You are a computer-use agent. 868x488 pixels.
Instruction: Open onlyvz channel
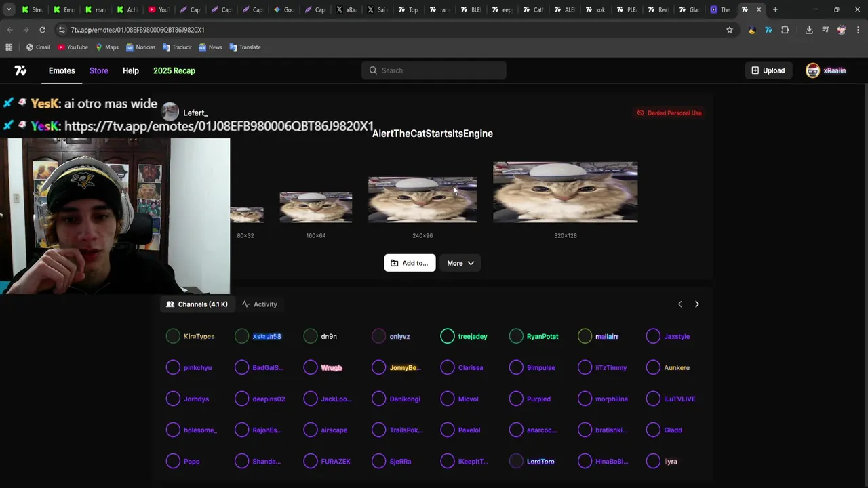pos(391,336)
